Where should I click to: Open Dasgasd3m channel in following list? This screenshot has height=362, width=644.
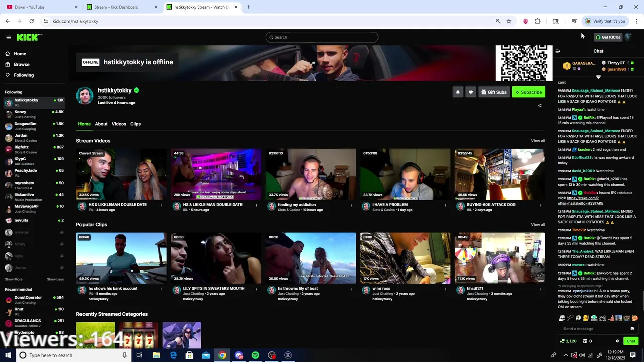click(34, 126)
